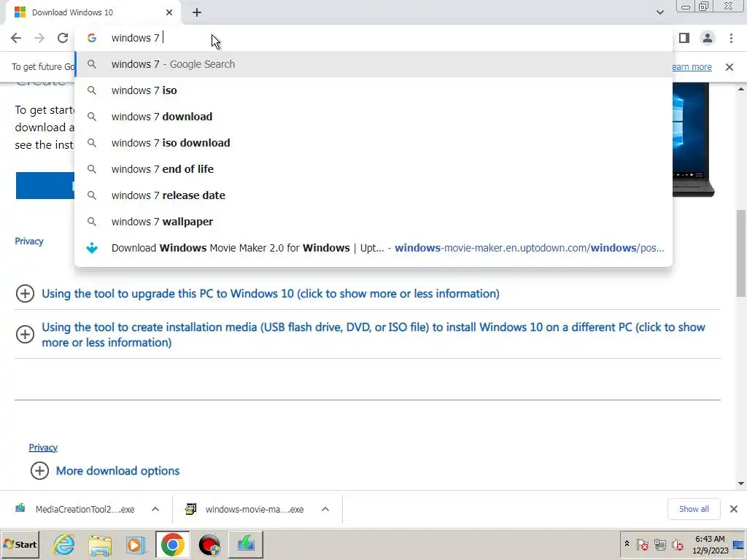Select suggestion windows 7 release date

[373, 195]
